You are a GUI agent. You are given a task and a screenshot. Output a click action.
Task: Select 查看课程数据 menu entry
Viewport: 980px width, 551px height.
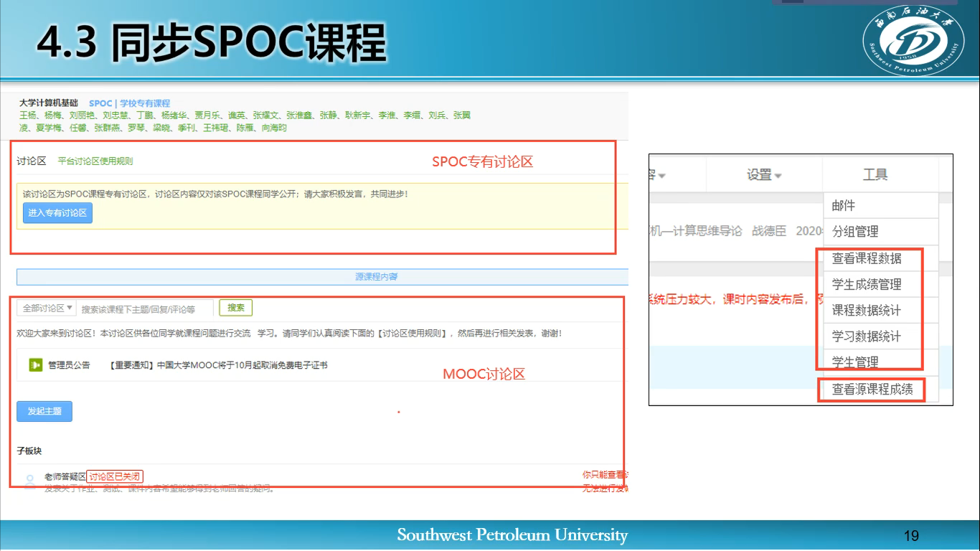867,258
